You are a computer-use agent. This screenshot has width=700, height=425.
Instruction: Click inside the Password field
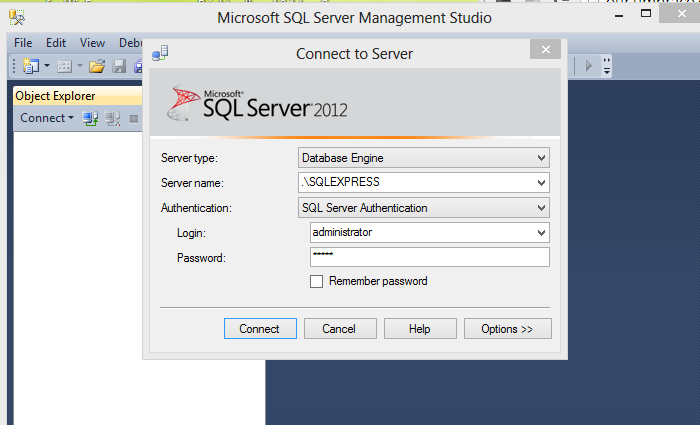pyautogui.click(x=430, y=257)
